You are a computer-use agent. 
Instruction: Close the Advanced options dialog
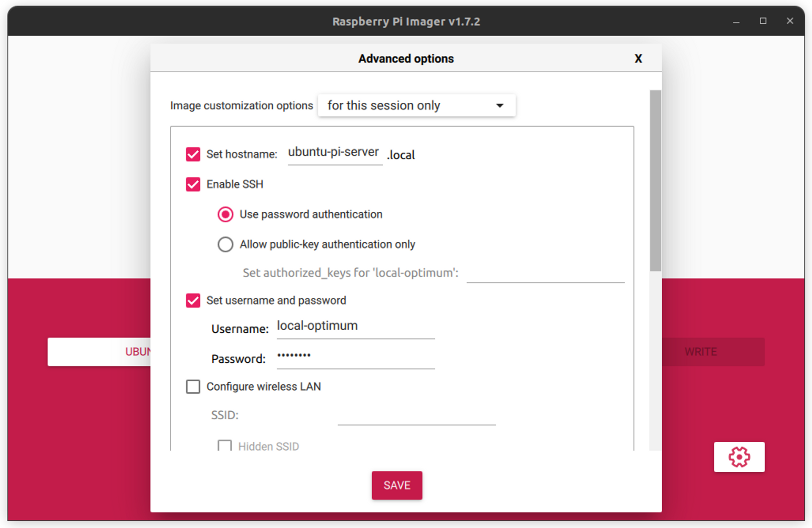638,58
